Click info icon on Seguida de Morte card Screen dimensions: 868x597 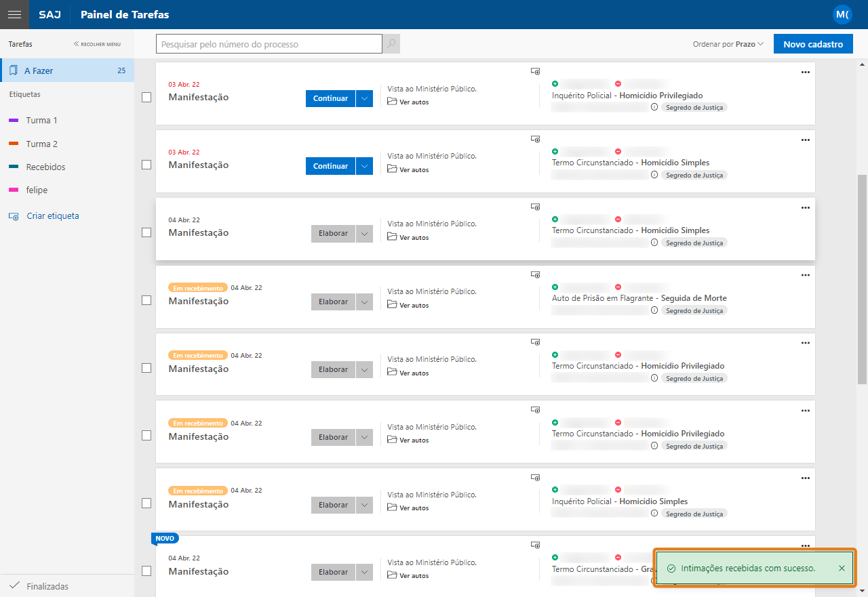pyautogui.click(x=654, y=310)
